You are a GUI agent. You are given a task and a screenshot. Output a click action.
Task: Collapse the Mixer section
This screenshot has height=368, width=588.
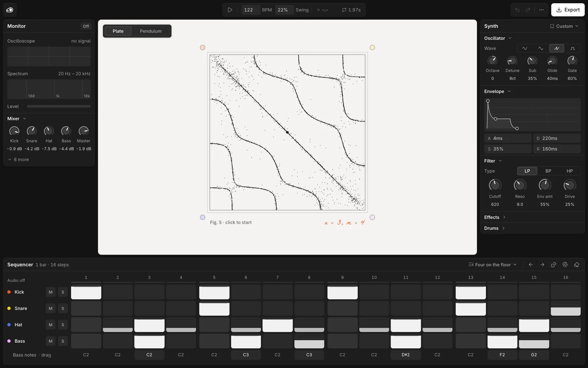click(x=17, y=119)
